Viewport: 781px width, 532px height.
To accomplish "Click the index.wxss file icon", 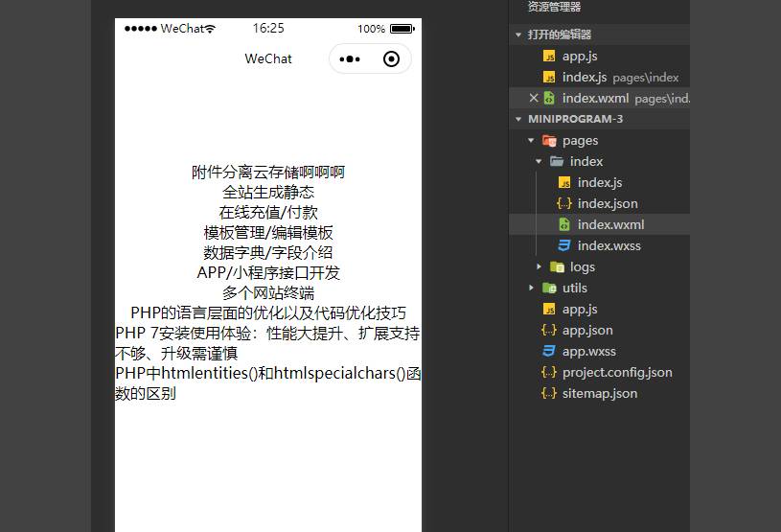I will coord(564,245).
